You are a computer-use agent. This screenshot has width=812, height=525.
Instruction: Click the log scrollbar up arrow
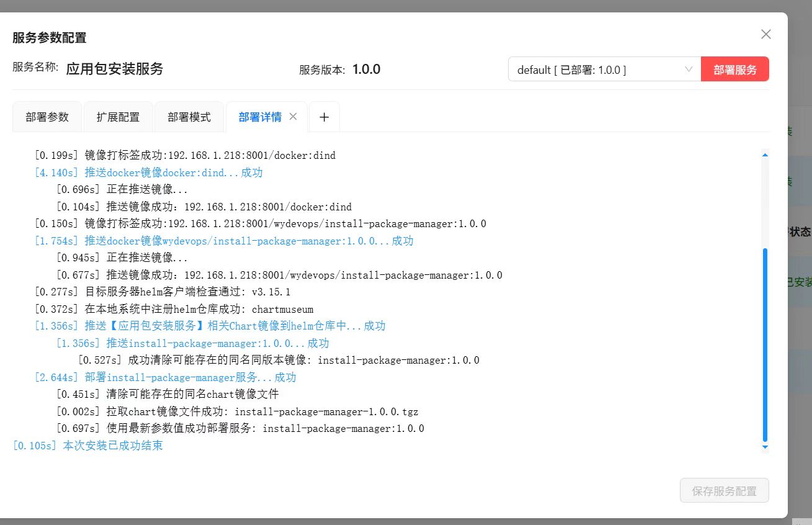click(x=765, y=154)
